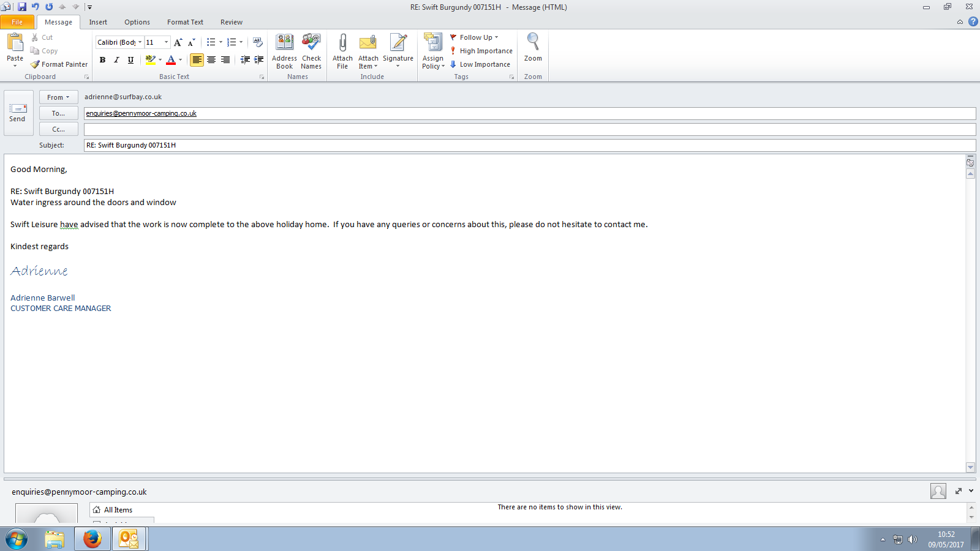980x551 pixels.
Task: Open the File tab
Action: tap(17, 22)
